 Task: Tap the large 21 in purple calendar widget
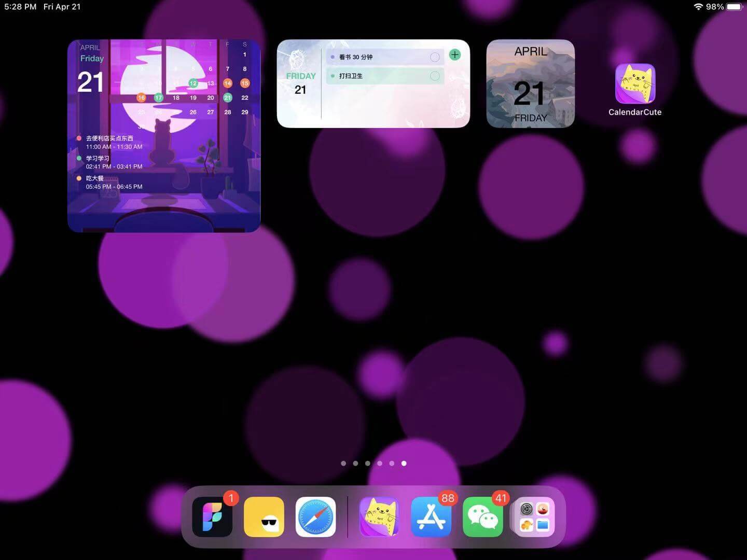91,82
